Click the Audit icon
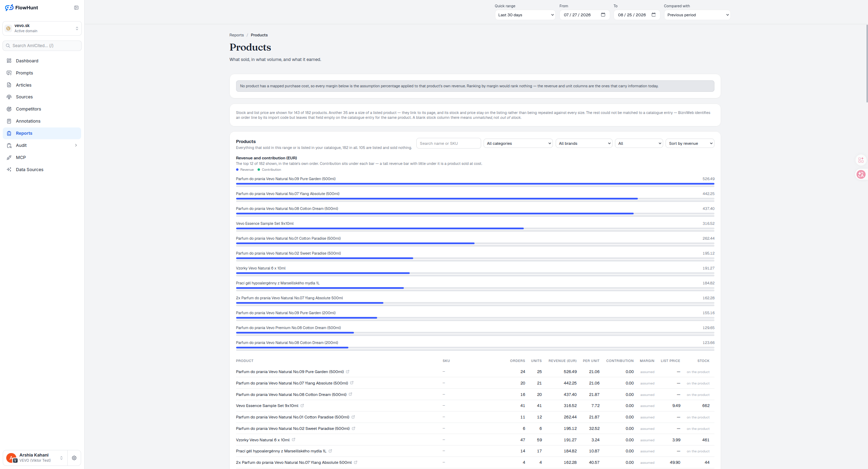Viewport: 868px width, 469px height. pos(9,145)
